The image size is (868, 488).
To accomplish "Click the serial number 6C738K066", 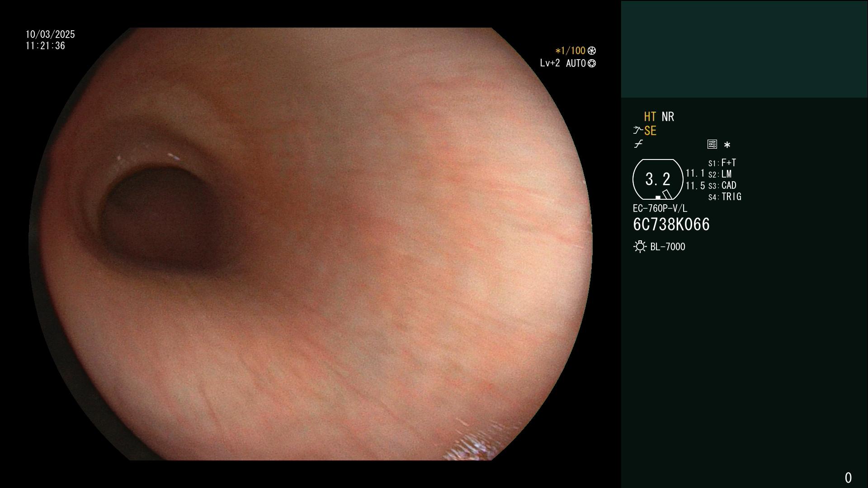I will coord(671,225).
